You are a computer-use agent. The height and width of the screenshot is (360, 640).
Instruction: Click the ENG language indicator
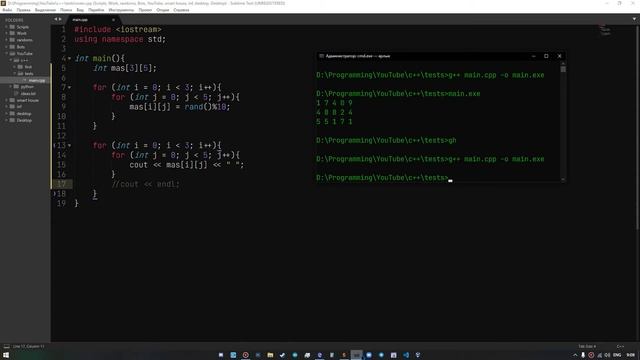(x=617, y=355)
